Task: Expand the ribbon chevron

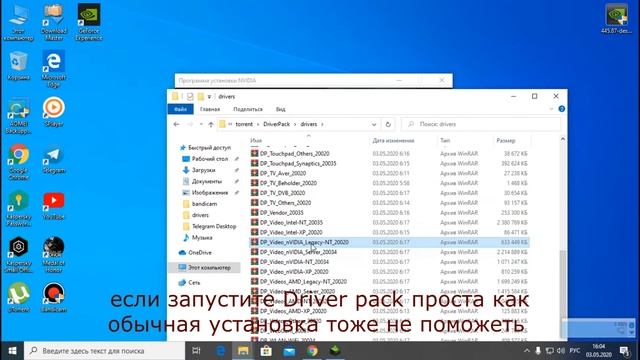Action: coord(551,109)
